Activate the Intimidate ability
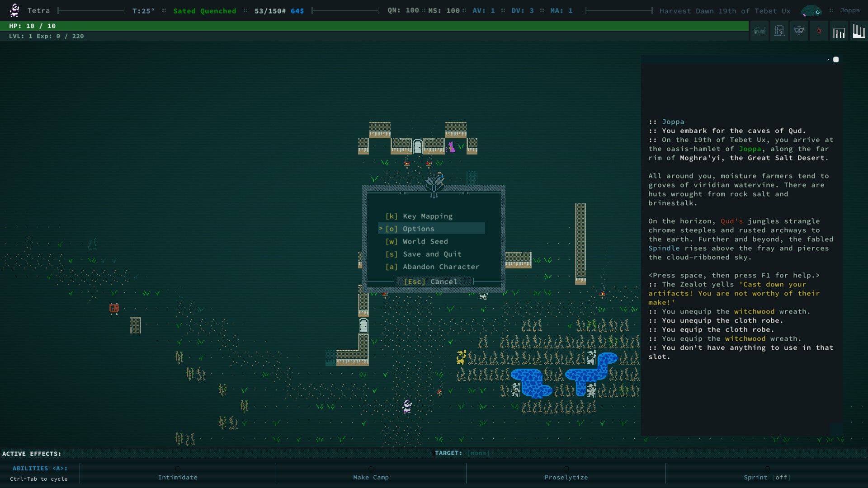The image size is (868, 488). tap(178, 477)
